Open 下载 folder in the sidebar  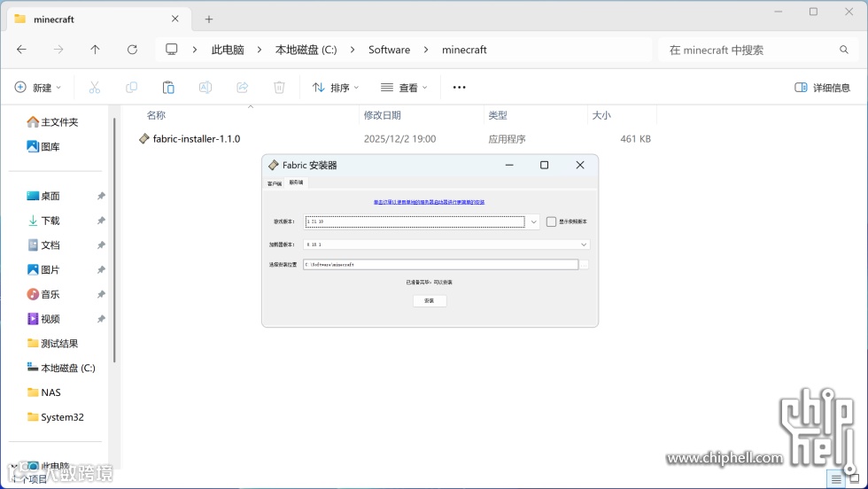point(43,221)
